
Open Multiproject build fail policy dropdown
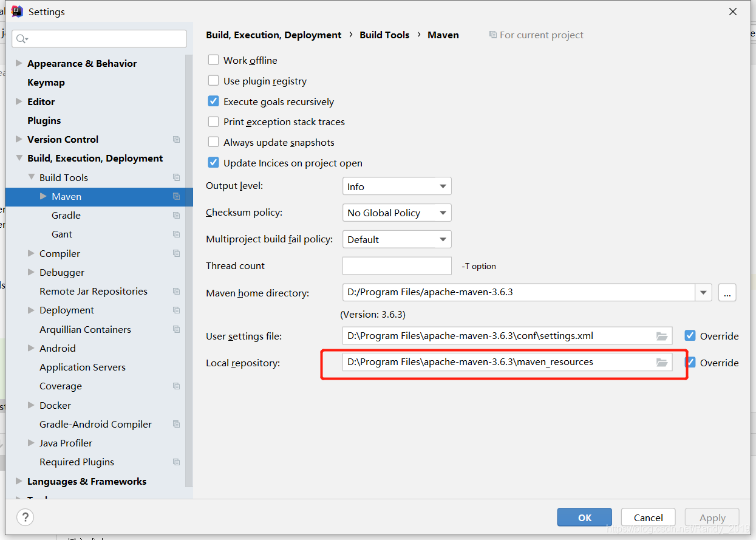(397, 239)
